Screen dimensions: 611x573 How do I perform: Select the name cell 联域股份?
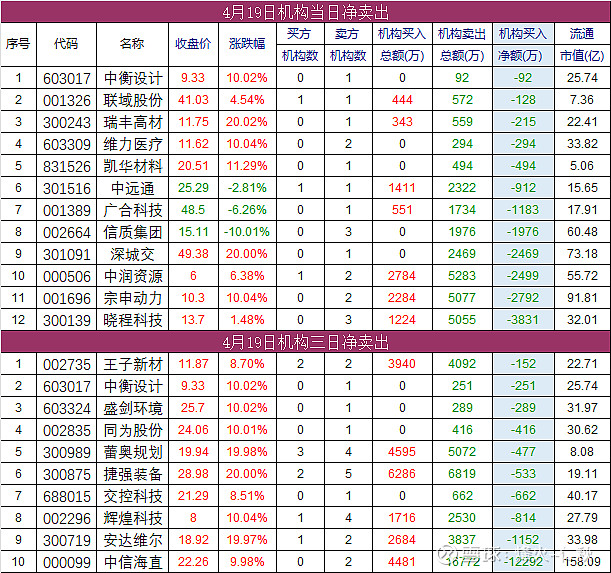click(133, 100)
